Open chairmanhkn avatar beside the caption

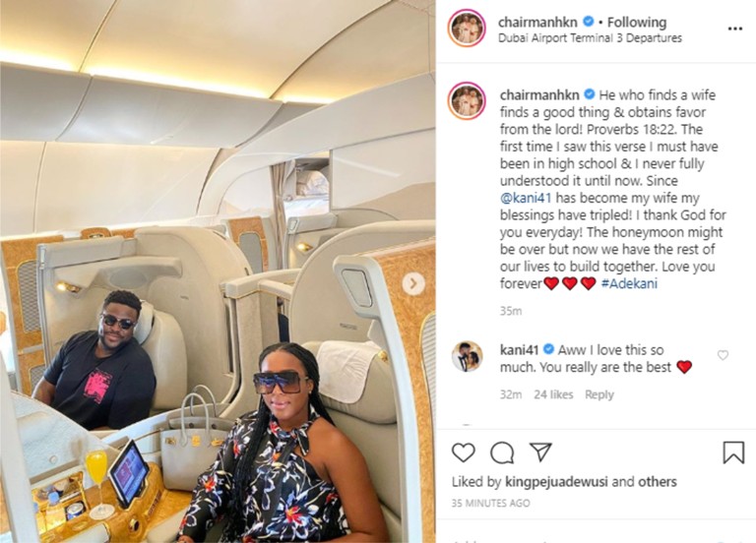click(467, 100)
